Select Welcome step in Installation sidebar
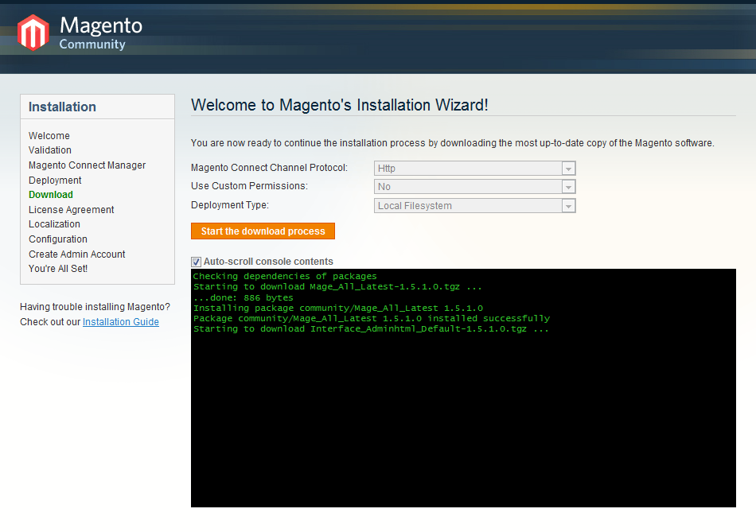This screenshot has width=756, height=532. [x=49, y=136]
